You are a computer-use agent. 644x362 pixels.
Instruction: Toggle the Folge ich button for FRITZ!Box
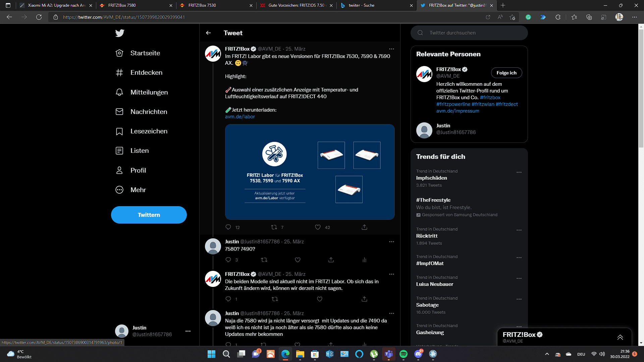coord(506,73)
